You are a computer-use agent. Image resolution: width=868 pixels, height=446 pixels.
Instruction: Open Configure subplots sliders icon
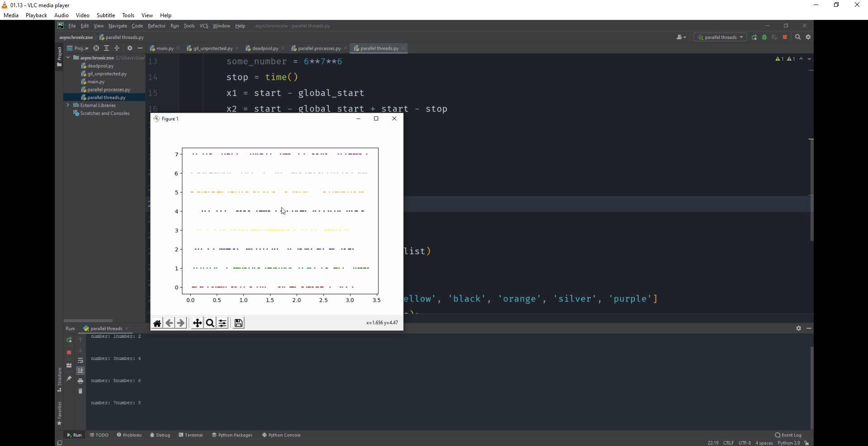tap(223, 323)
